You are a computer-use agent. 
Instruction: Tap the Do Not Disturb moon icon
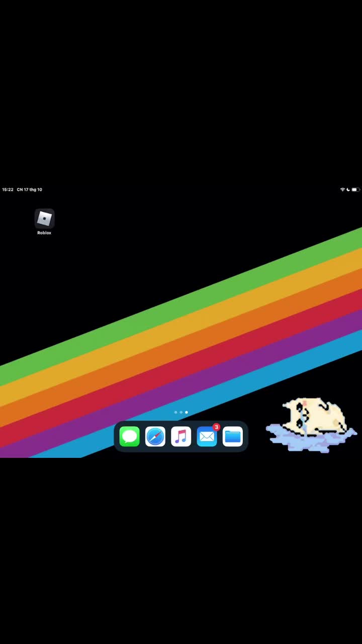pyautogui.click(x=348, y=190)
